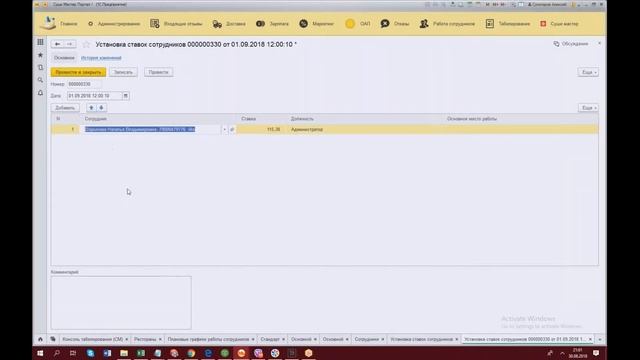
Task: Click Провести и закрыть button
Action: pyautogui.click(x=78, y=72)
